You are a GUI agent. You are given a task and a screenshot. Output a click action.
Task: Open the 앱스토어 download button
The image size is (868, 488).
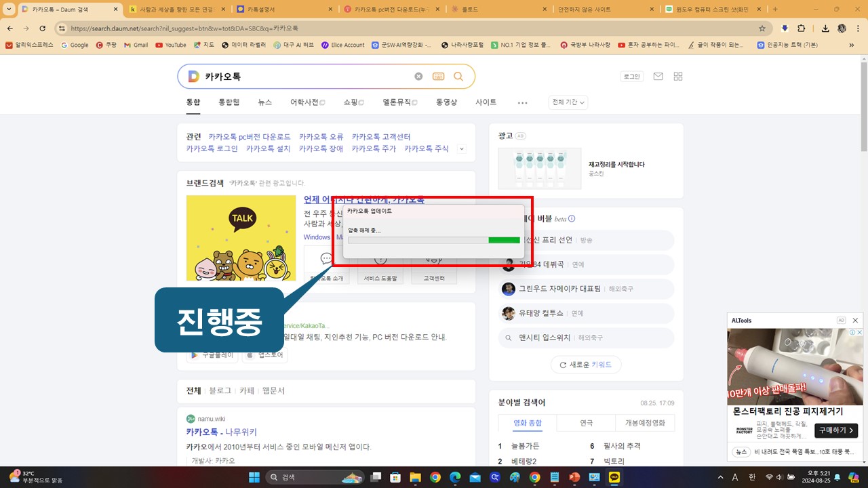(265, 354)
